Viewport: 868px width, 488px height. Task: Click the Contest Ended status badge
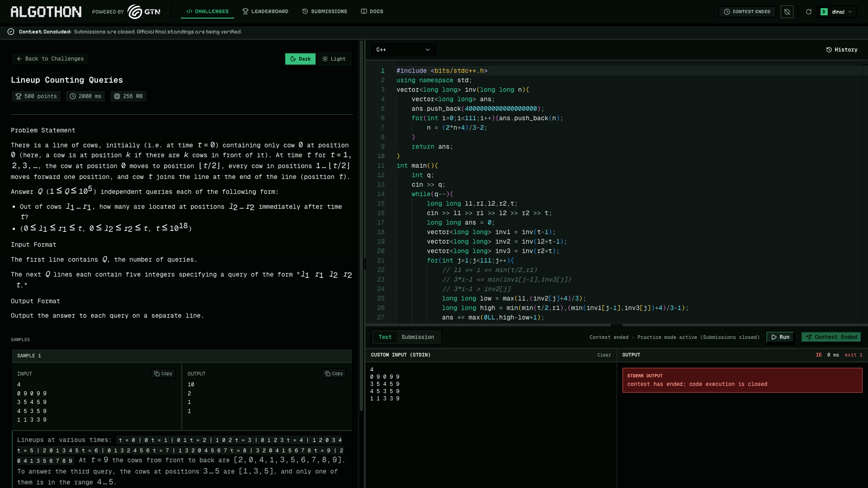[x=747, y=12]
